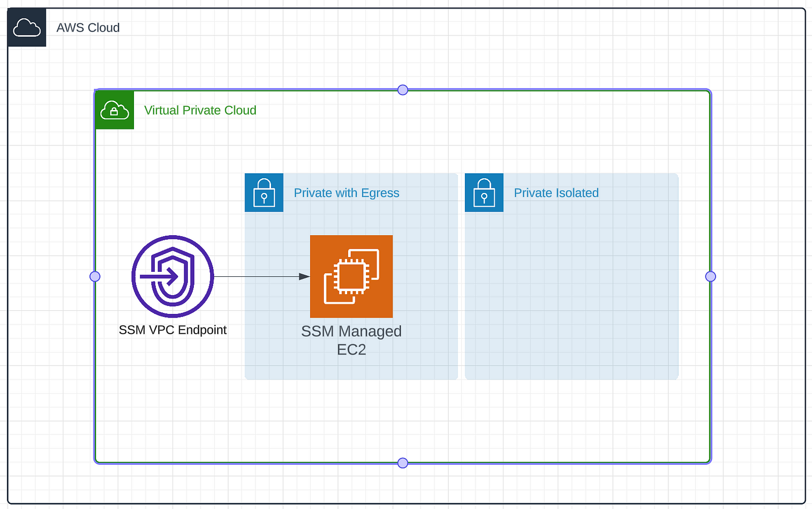The width and height of the screenshot is (812, 509).
Task: Select the Private Isolated label
Action: click(556, 193)
